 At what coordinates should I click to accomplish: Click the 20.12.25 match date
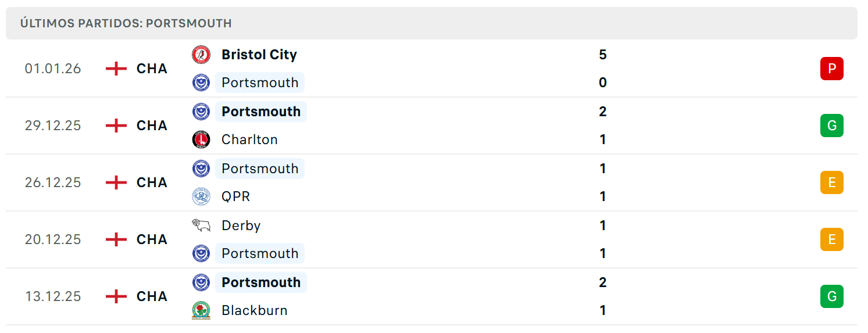pyautogui.click(x=53, y=239)
